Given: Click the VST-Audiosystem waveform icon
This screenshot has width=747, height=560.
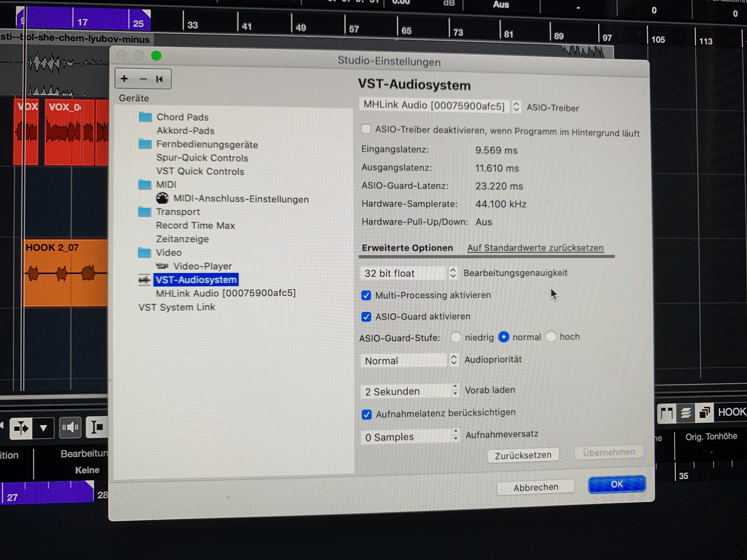Looking at the screenshot, I should tap(145, 280).
